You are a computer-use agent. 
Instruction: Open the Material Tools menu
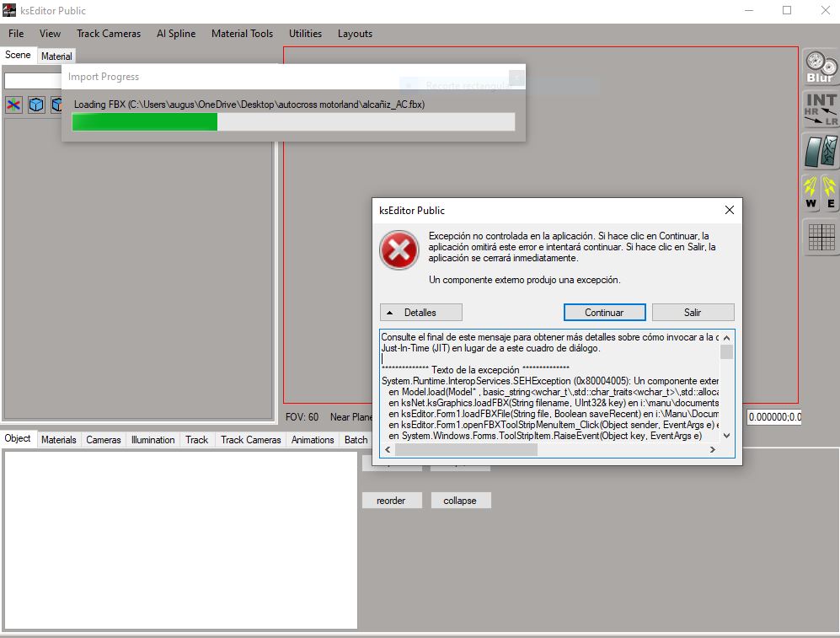(x=242, y=33)
